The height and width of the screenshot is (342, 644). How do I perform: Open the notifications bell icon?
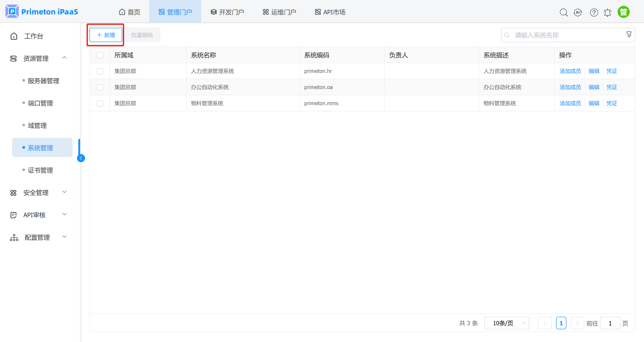tap(608, 12)
